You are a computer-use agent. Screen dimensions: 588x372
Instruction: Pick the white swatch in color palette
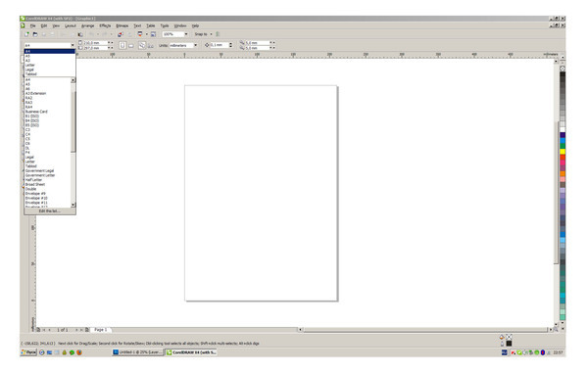563,129
